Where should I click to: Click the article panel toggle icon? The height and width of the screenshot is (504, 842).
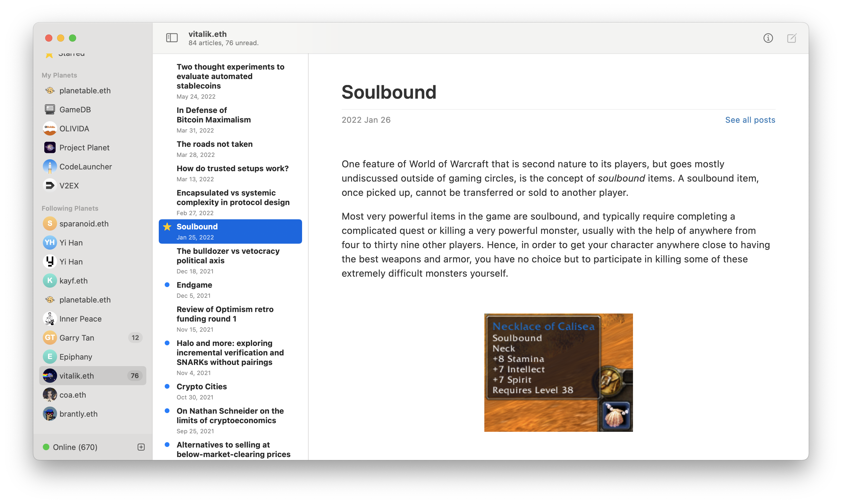coord(172,38)
